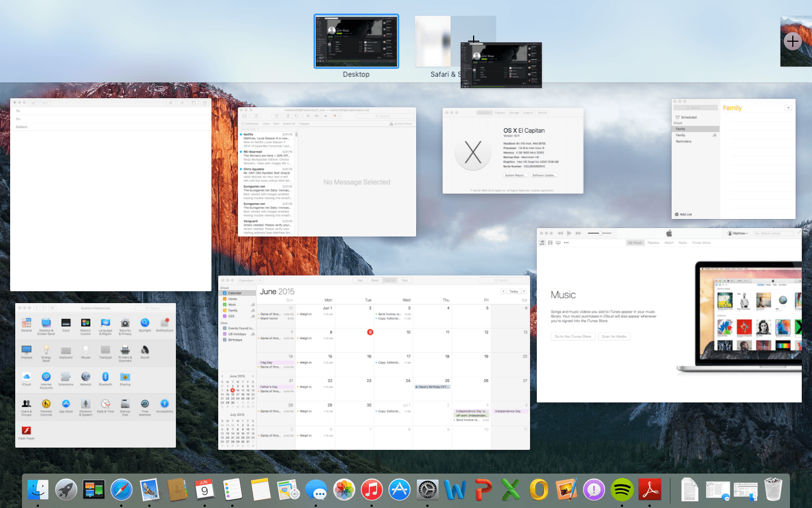Toggle the CES calendar checkbox
Screen dimensions: 812x508
point(225,316)
